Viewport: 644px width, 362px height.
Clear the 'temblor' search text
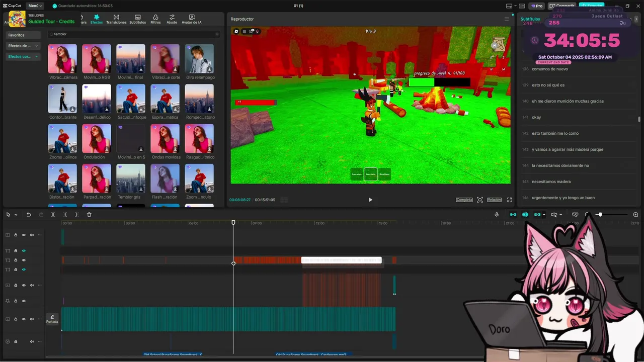click(217, 34)
